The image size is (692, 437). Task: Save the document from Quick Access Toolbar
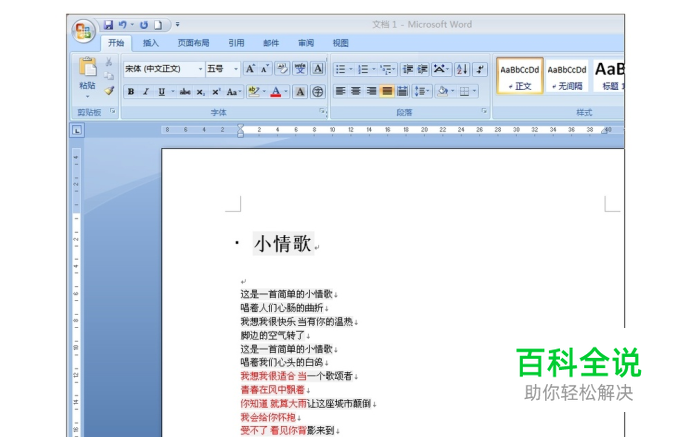108,25
